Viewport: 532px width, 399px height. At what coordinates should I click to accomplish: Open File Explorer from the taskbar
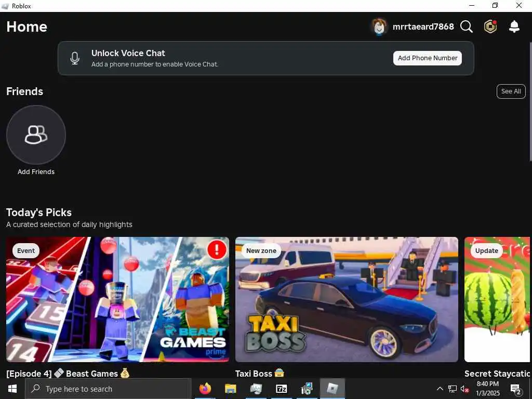pyautogui.click(x=230, y=389)
